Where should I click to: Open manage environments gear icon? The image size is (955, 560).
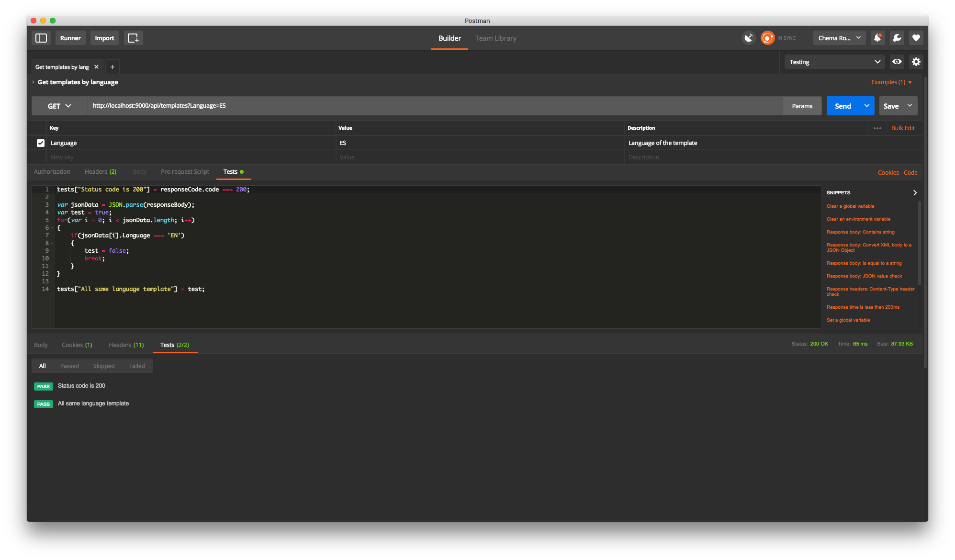click(x=916, y=62)
